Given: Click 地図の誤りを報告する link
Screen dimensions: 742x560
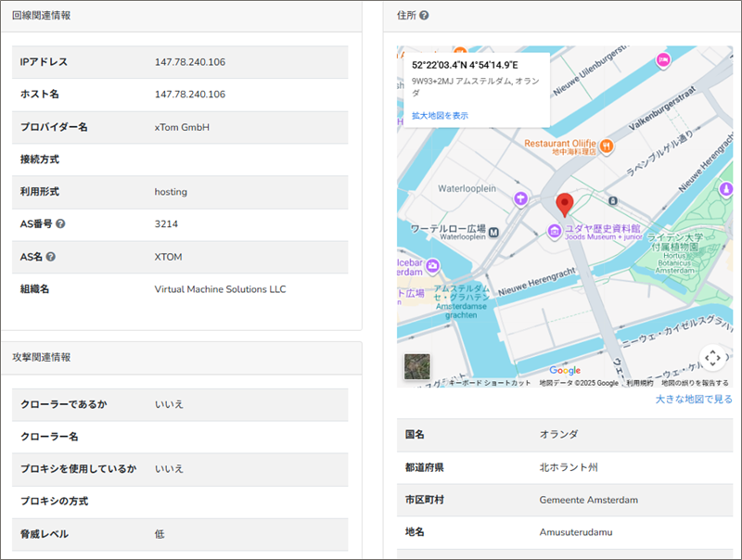Looking at the screenshot, I should click(x=695, y=383).
